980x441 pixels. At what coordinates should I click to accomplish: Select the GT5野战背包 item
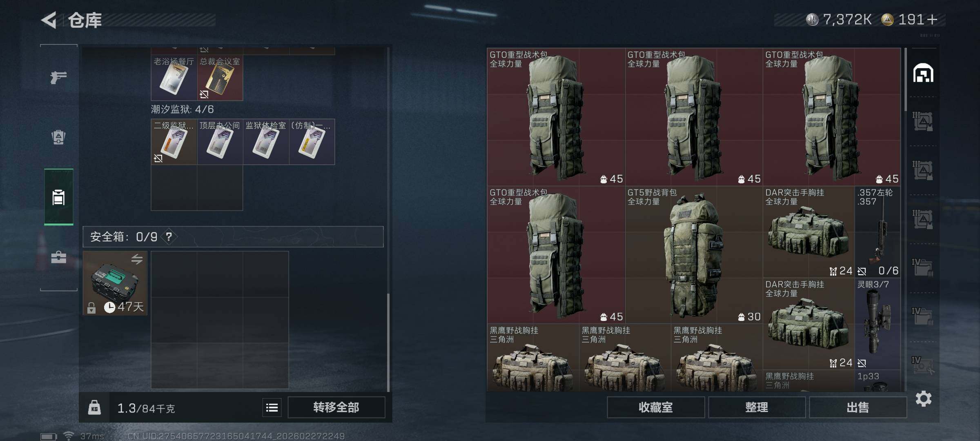694,255
